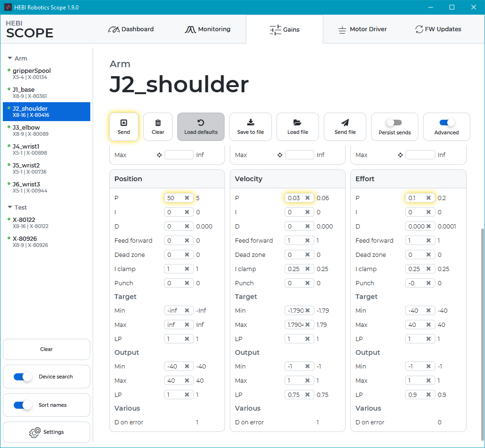This screenshot has height=448, width=485.
Task: Clear Velocity Output LP value X icon
Action: (307, 395)
